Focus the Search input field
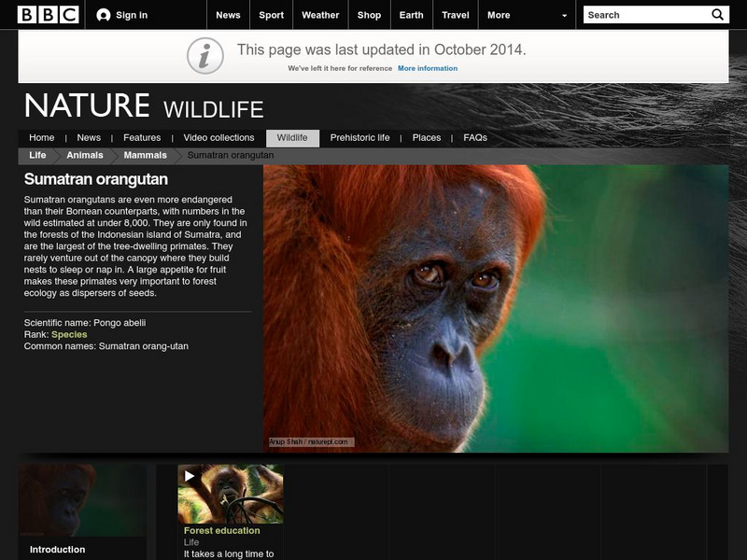The width and height of the screenshot is (747, 560). (x=646, y=15)
